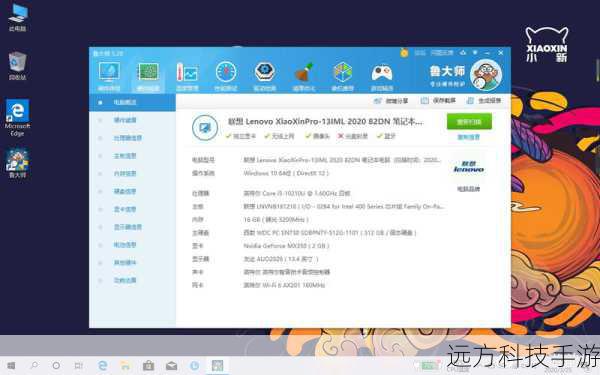
Task: Click the AUO 13.4 inch display value
Action: coord(280,259)
